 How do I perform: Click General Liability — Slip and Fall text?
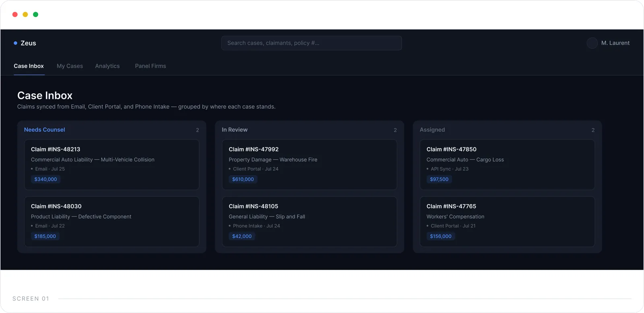click(x=267, y=217)
